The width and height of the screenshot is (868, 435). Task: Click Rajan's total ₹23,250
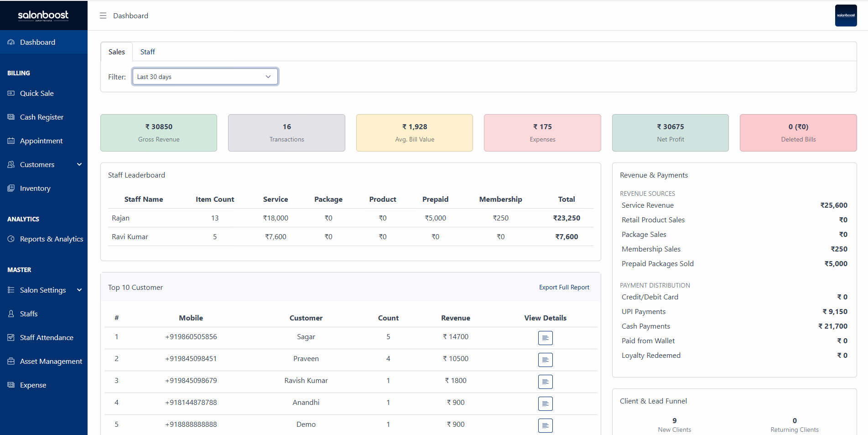click(567, 218)
